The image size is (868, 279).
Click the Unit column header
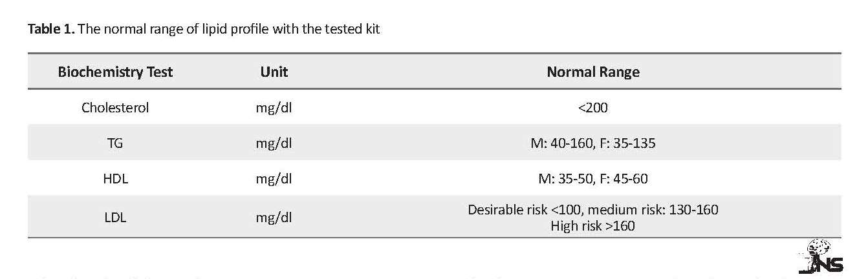274,72
